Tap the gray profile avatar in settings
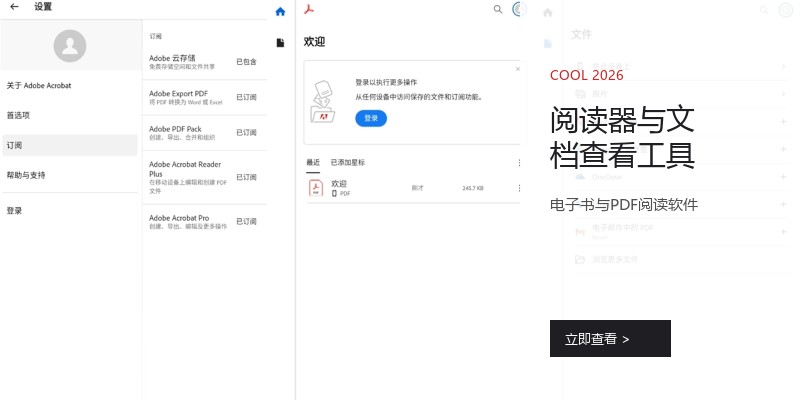 click(70, 46)
